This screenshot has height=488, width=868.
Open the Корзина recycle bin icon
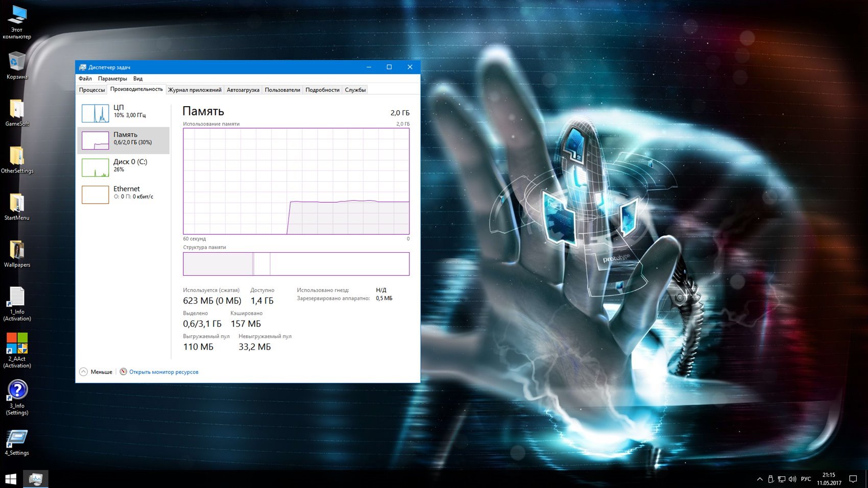pos(17,63)
